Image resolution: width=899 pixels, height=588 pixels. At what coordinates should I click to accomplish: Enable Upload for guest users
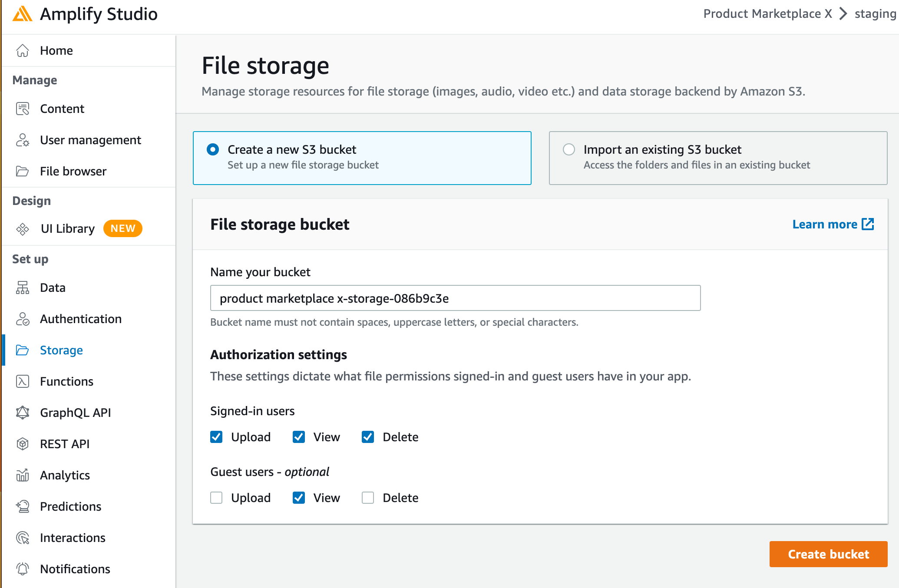(216, 498)
